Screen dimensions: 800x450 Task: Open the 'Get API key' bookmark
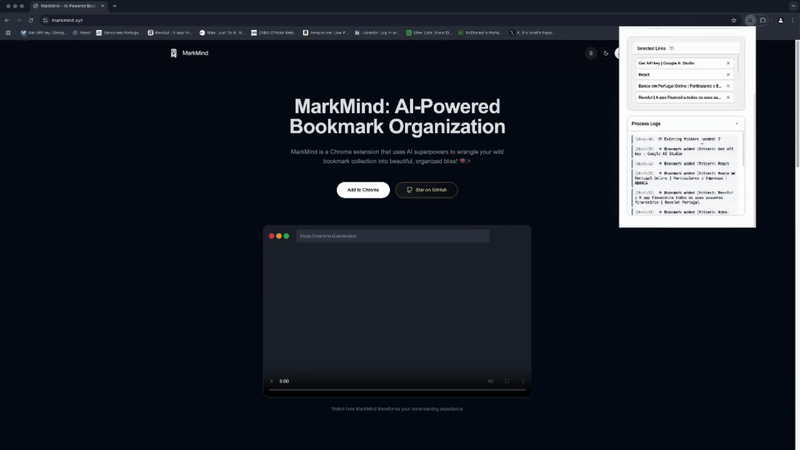[43, 33]
